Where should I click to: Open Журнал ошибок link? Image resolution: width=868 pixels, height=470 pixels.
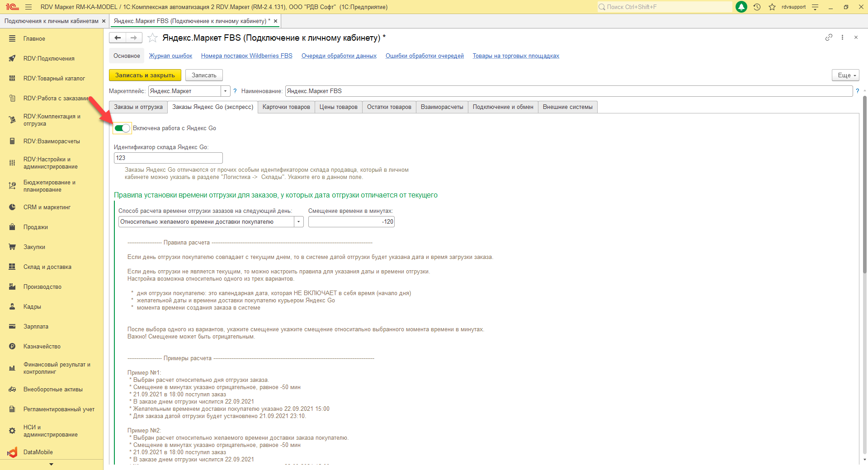pyautogui.click(x=171, y=56)
